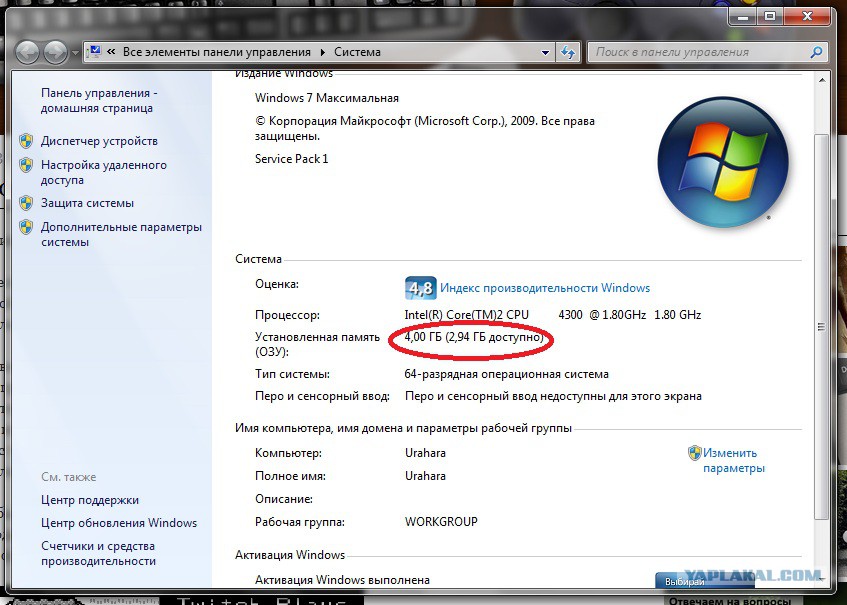The image size is (847, 605).
Task: Open 'Настройка удаленного доступа'
Action: (104, 172)
